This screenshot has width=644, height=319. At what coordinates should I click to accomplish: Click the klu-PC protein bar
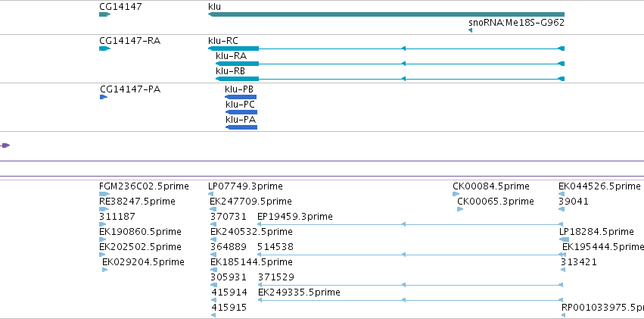[x=241, y=112]
